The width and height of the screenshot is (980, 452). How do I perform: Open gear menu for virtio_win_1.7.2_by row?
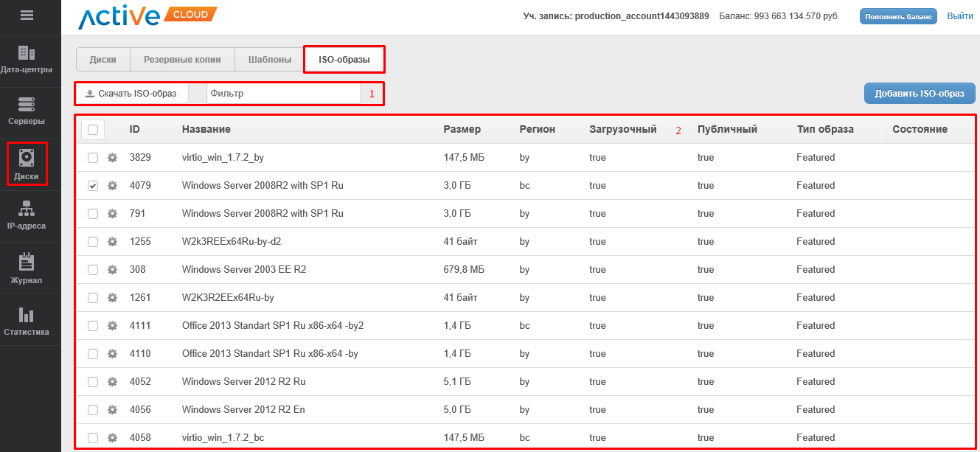113,158
